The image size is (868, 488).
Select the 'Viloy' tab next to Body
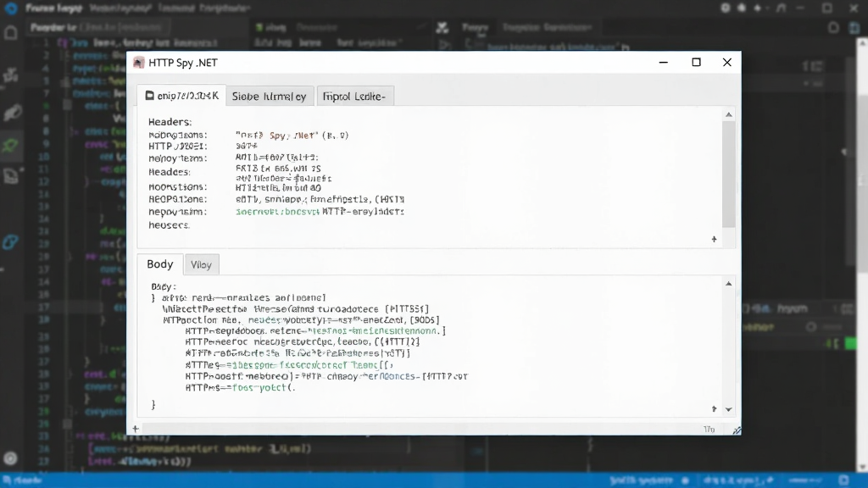(202, 264)
